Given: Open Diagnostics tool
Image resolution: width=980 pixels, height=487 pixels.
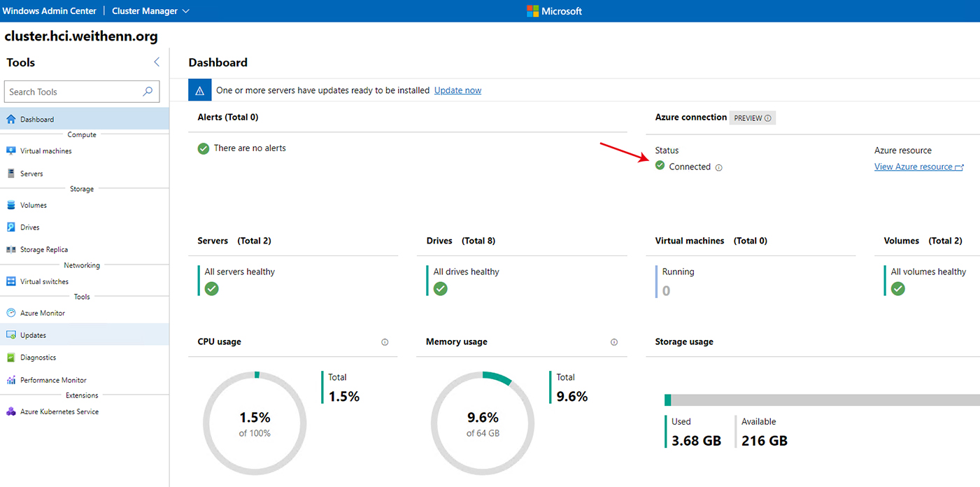Looking at the screenshot, I should 85,358.
